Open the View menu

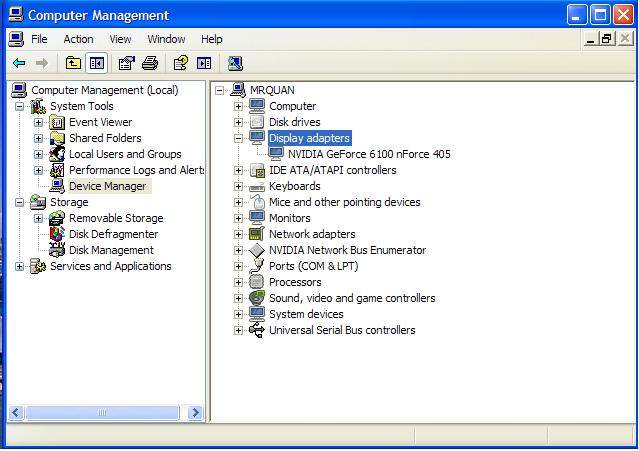(x=120, y=39)
